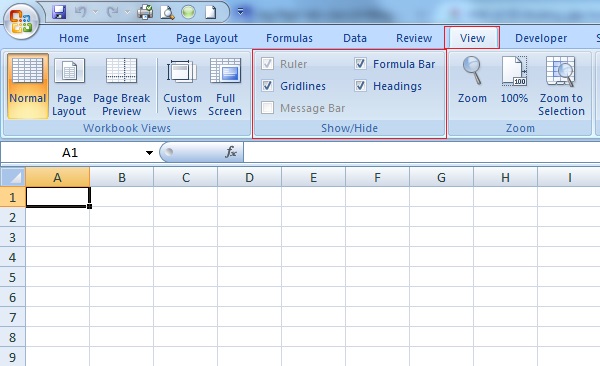Open the Insert ribbon tab
Screen dimensions: 600x366
tap(131, 38)
